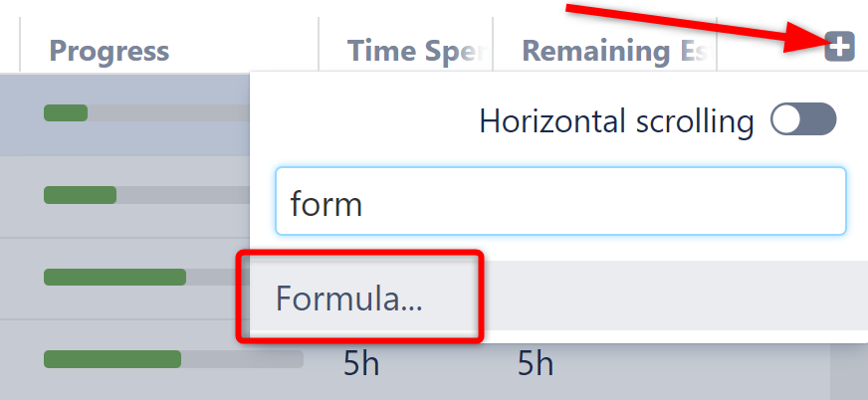This screenshot has width=868, height=400.
Task: Click the divider left of the Progress header
Action: point(22,45)
